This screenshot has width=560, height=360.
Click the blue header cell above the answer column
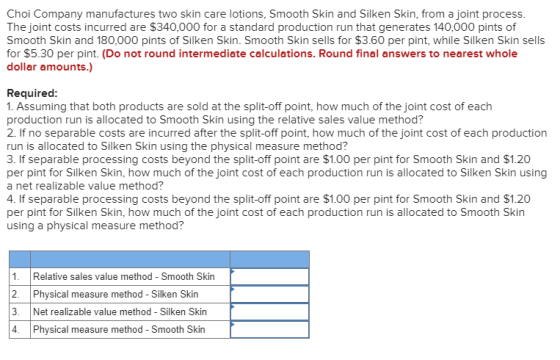(x=270, y=259)
